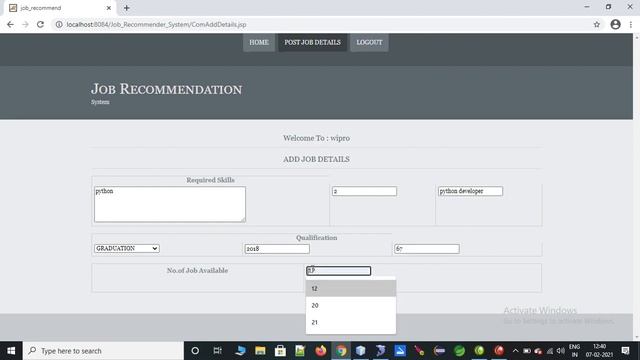The width and height of the screenshot is (640, 360).
Task: View site information icon in address bar
Action: (59, 24)
